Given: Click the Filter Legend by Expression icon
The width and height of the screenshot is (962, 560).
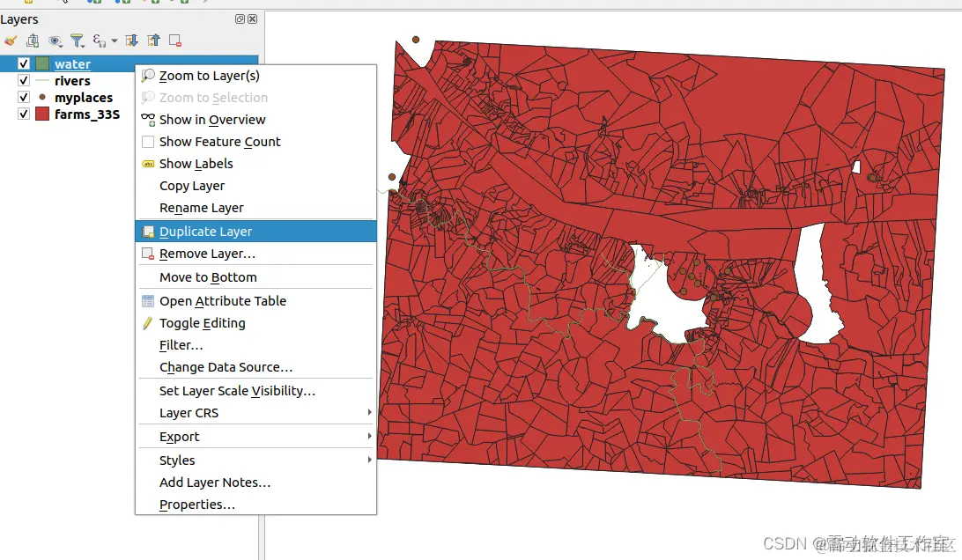Looking at the screenshot, I should point(99,41).
